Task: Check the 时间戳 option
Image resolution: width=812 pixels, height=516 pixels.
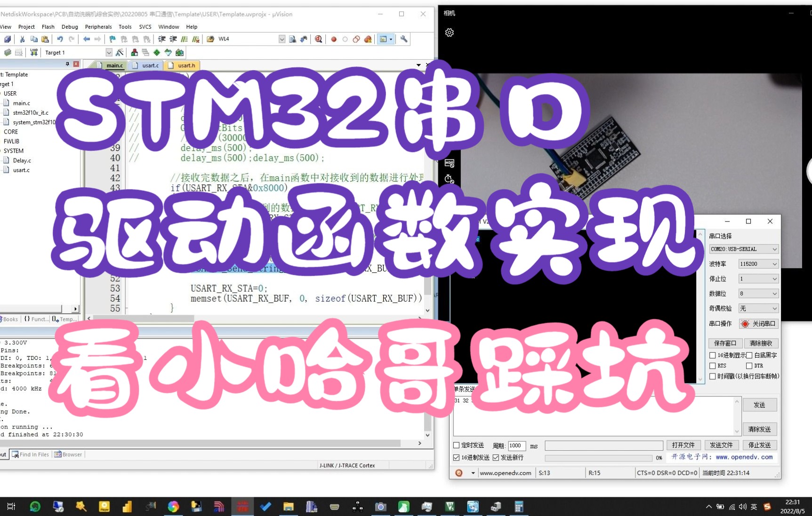Action: click(x=713, y=376)
